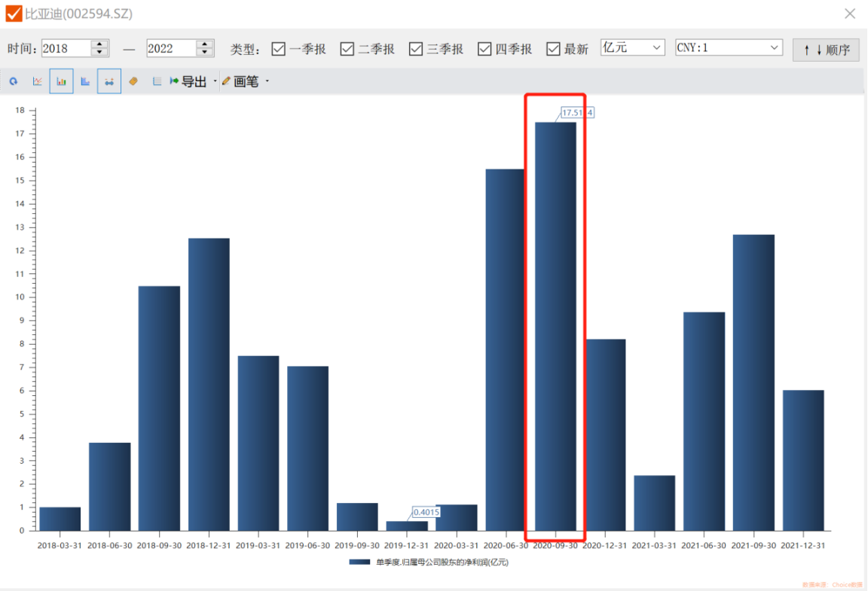
Task: Click the 2021-12-31 x-axis date label
Action: click(x=802, y=545)
